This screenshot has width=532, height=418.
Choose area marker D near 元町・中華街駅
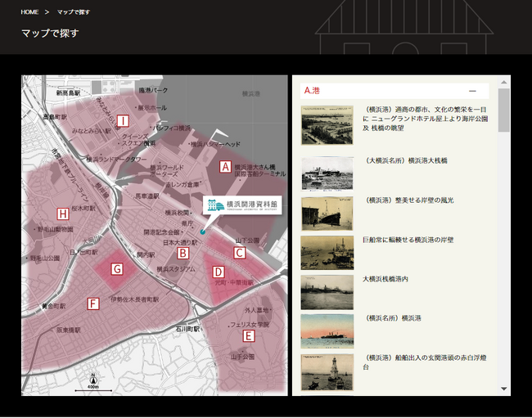tap(219, 272)
